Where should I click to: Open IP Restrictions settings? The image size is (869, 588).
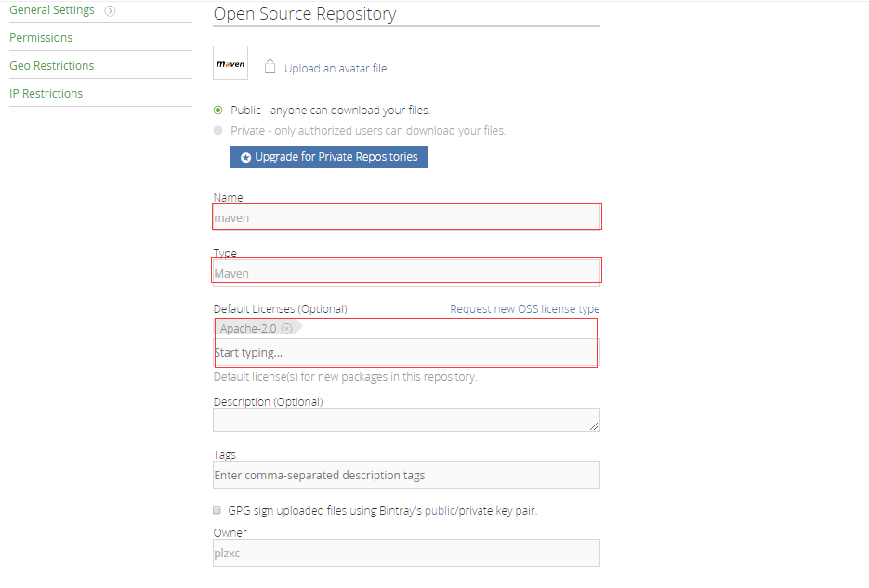[46, 93]
